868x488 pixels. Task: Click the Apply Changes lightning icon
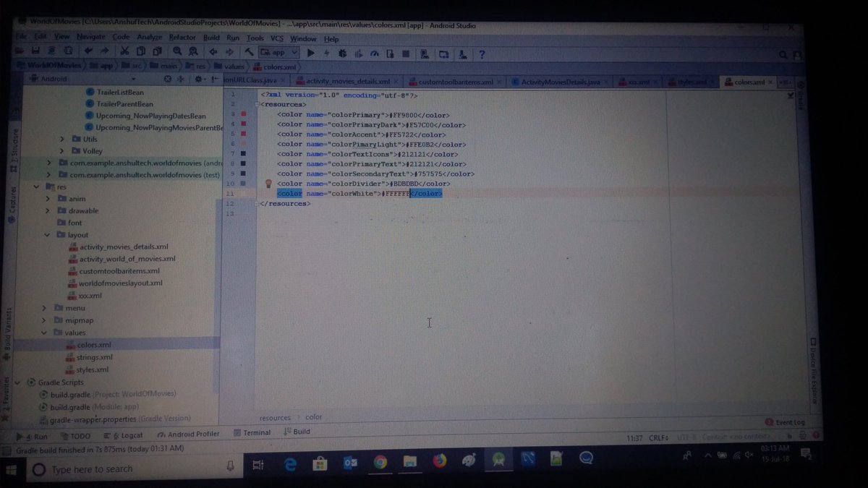tap(327, 53)
